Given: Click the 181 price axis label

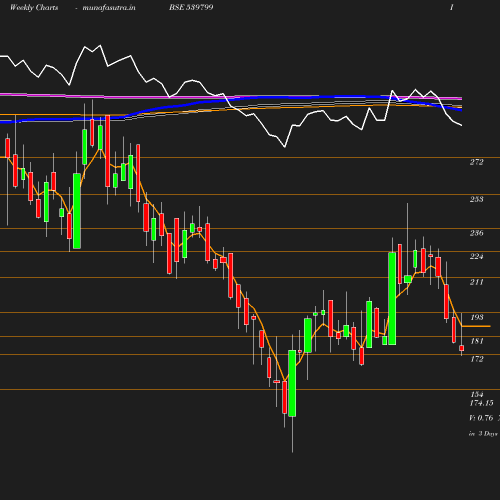Looking at the screenshot, I should pos(477,341).
